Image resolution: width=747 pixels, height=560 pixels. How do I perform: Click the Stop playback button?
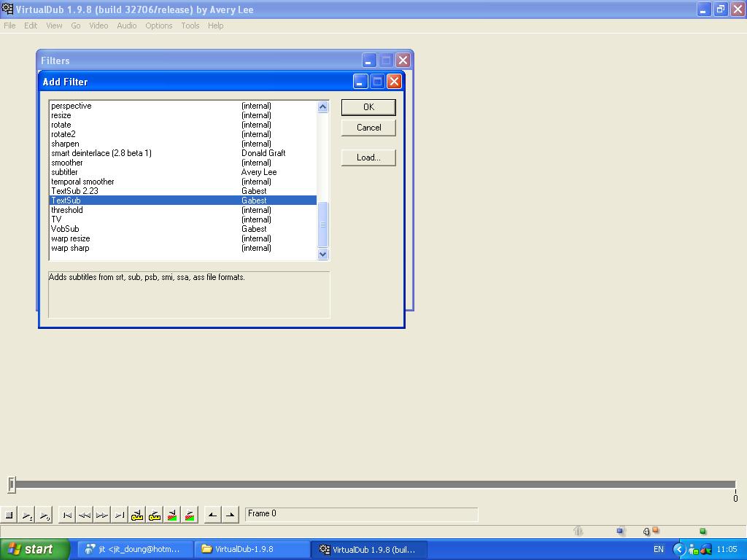(x=9, y=515)
